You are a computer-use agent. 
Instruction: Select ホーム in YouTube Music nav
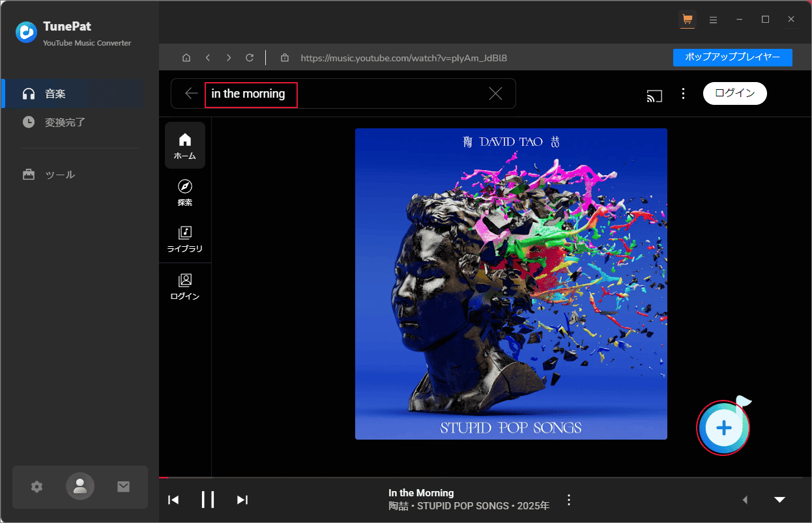(185, 146)
